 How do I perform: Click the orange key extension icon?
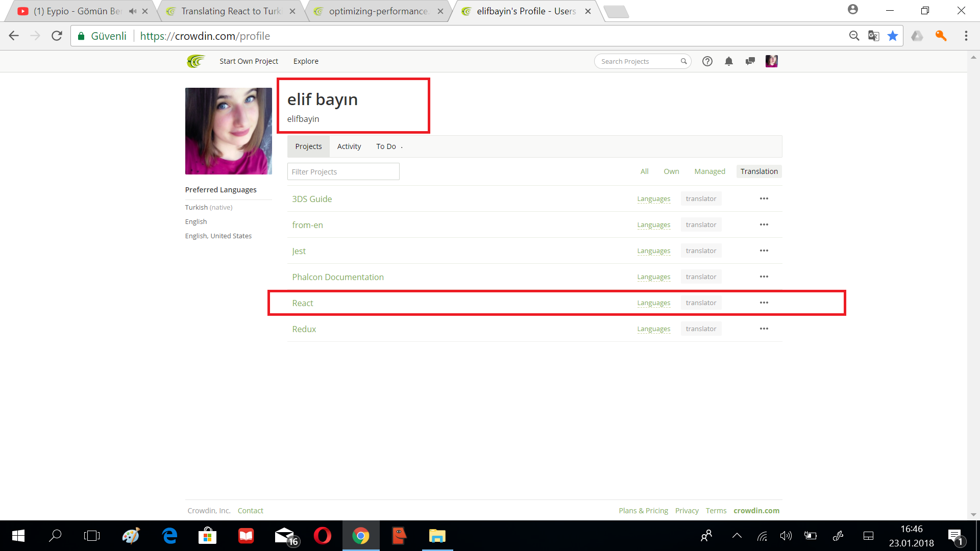click(x=941, y=36)
